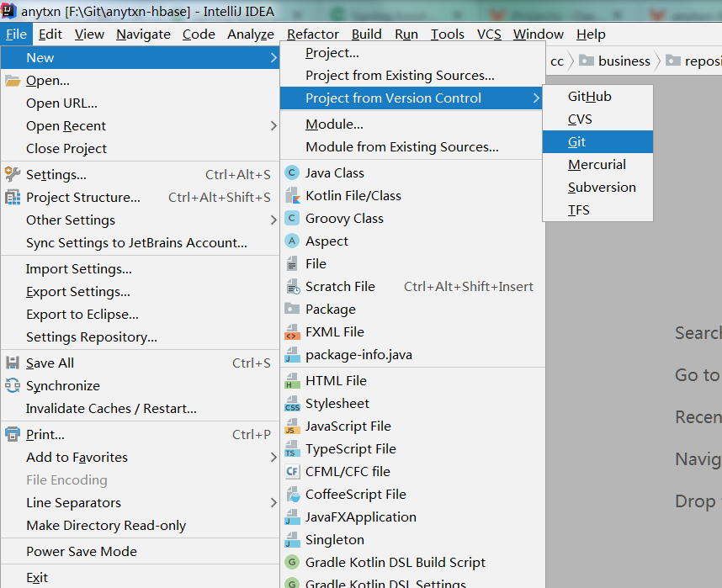The height and width of the screenshot is (588, 722).
Task: Click the cc breadcrumb item
Action: pos(557,61)
